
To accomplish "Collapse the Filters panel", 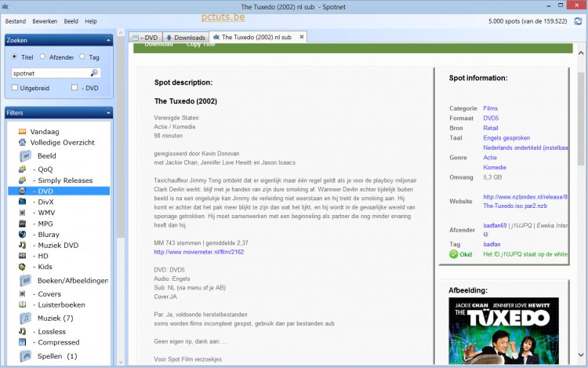I will (107, 112).
